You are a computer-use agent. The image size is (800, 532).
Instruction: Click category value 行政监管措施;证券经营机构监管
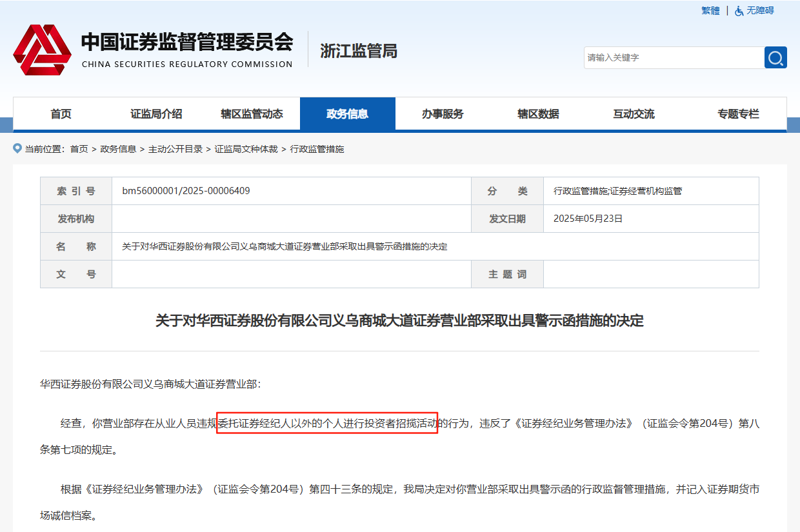618,191
